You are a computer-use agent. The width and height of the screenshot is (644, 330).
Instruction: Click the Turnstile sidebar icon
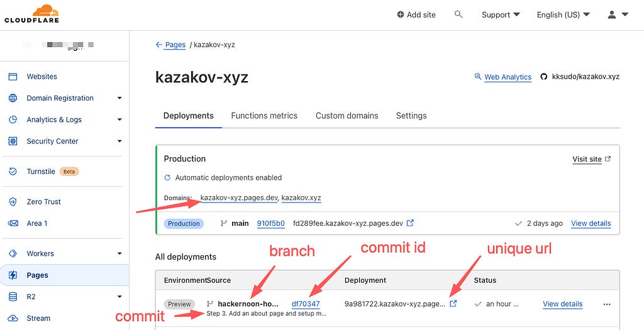pos(13,171)
